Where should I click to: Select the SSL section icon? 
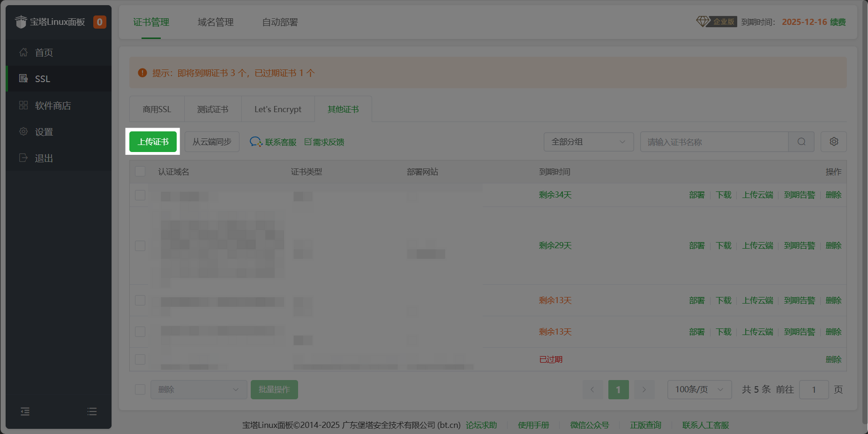coord(23,78)
